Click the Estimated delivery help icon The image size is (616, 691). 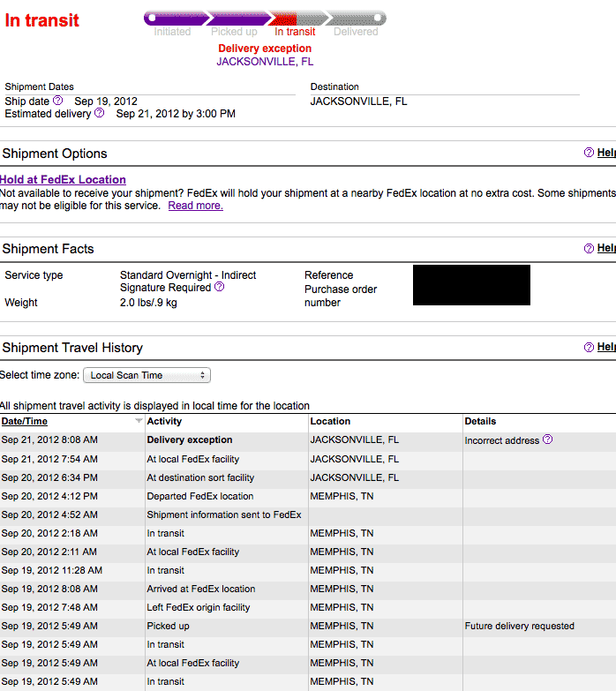point(100,113)
